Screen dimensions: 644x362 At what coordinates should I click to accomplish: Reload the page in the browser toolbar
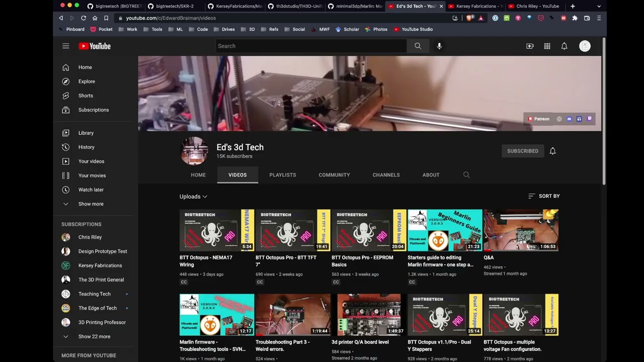click(84, 18)
